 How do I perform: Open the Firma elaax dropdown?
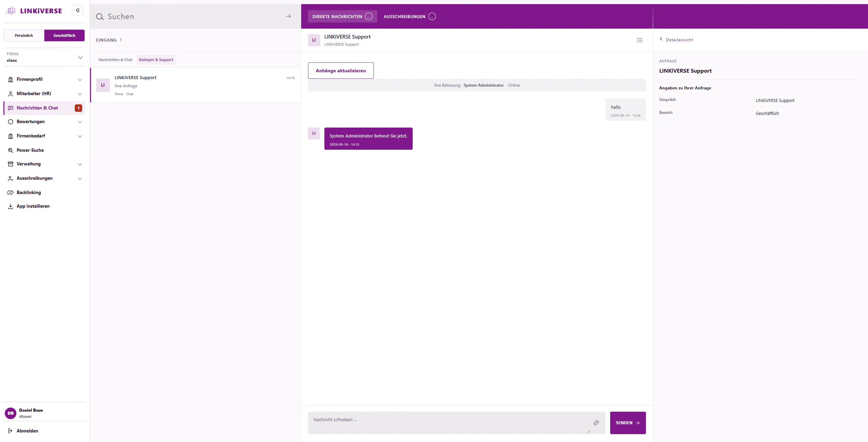pos(44,57)
